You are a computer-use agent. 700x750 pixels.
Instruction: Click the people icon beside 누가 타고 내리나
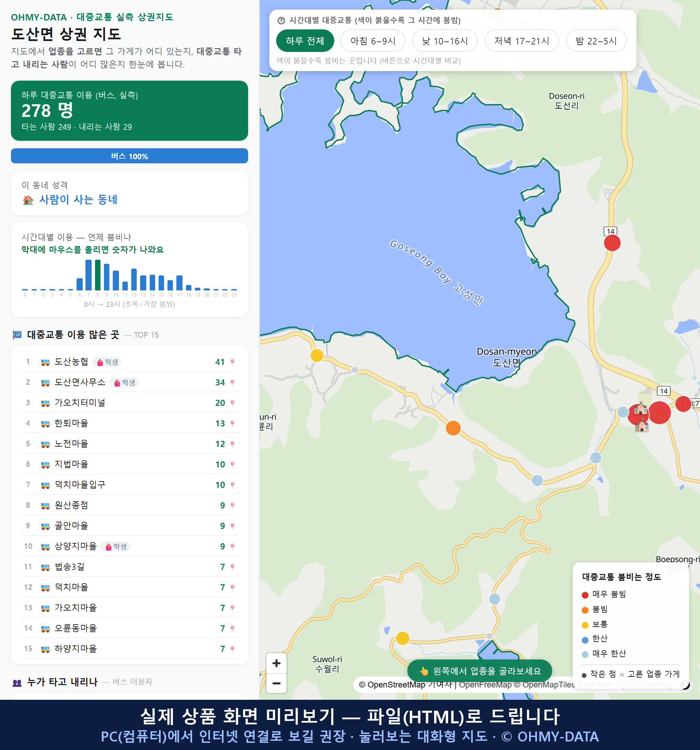tap(17, 682)
